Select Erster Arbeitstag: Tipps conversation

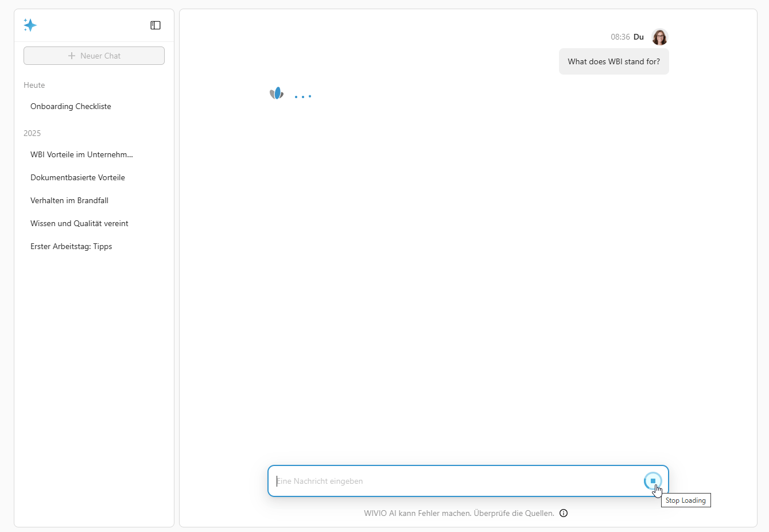[71, 246]
